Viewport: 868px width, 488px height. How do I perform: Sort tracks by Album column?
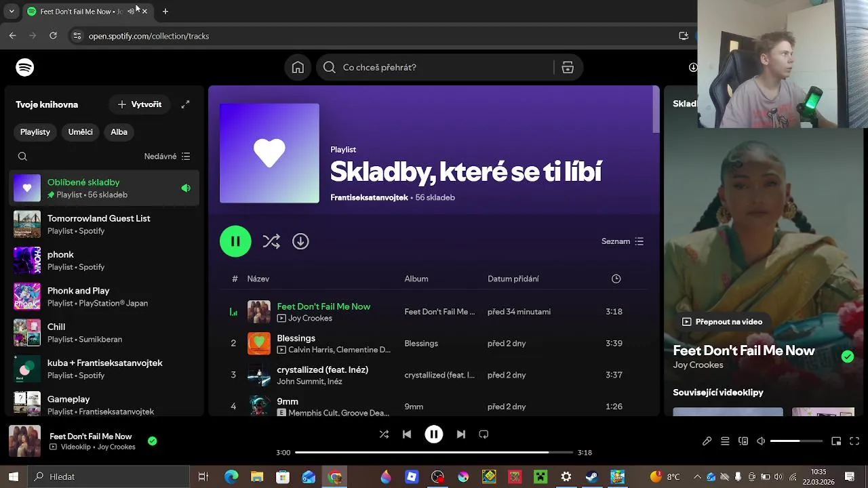pos(416,279)
